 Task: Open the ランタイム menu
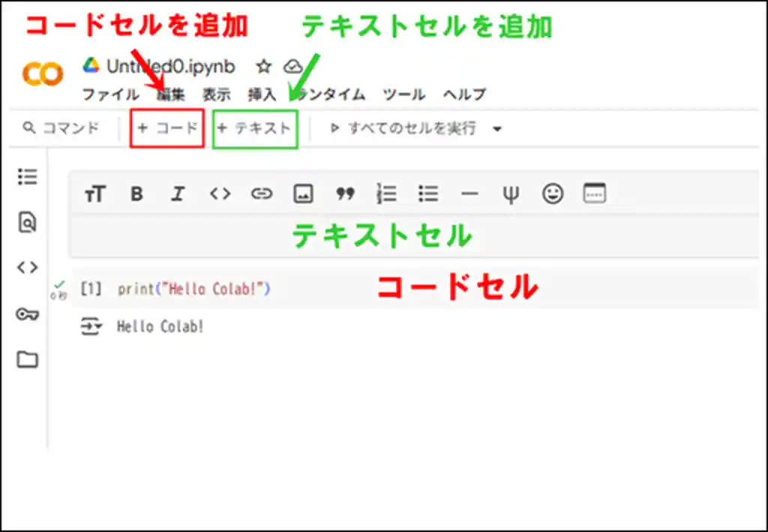coord(329,94)
